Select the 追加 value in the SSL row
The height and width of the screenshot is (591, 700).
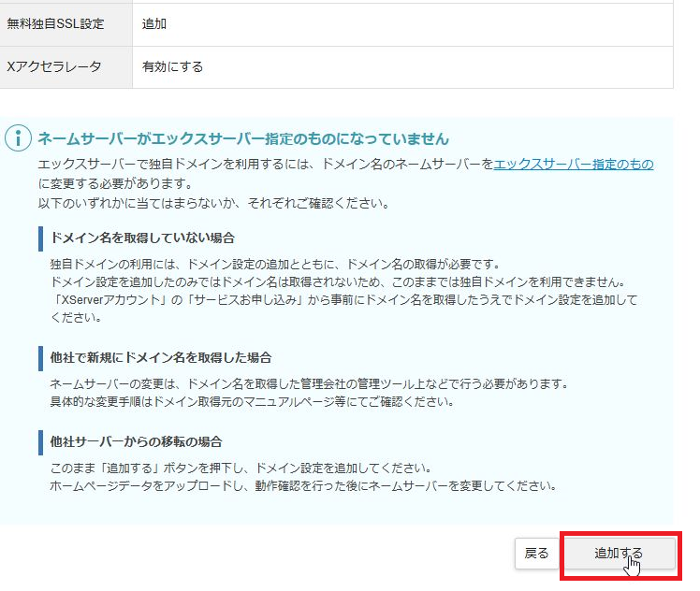click(x=154, y=23)
